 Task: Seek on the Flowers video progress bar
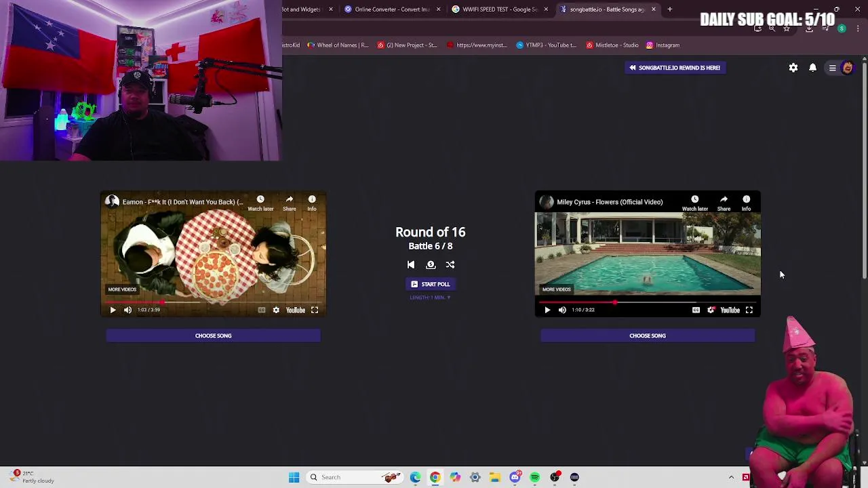tap(648, 302)
